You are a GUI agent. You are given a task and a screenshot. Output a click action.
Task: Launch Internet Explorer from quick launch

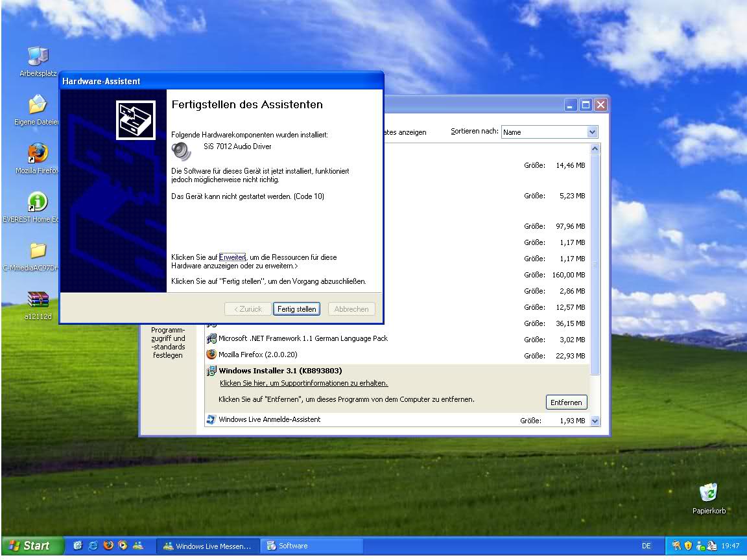pos(93,546)
